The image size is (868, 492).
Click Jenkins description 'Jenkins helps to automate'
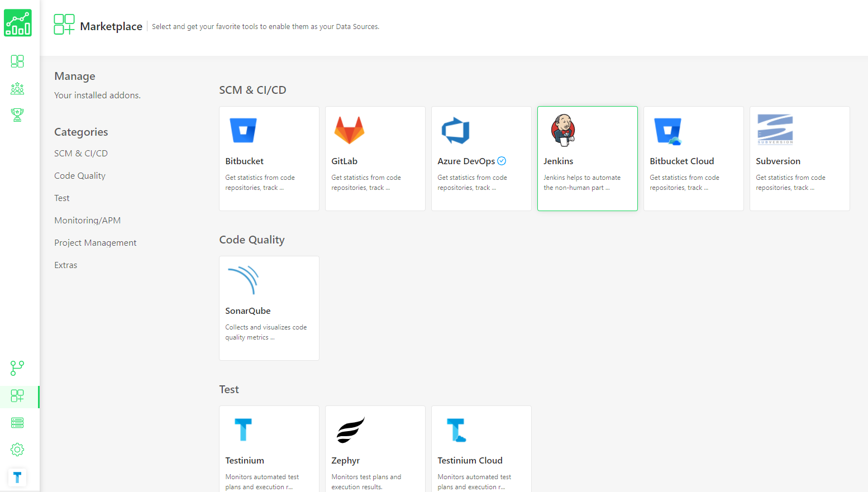coord(582,178)
